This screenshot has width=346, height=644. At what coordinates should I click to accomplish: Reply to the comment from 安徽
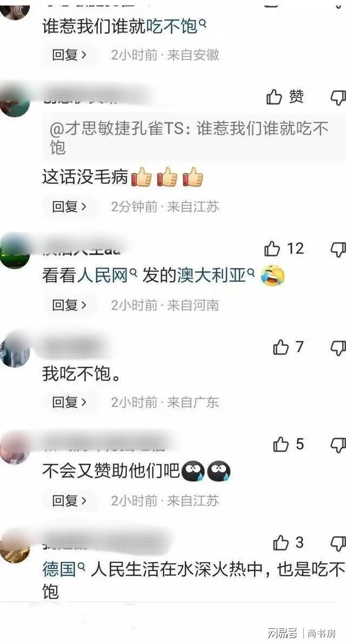[69, 55]
